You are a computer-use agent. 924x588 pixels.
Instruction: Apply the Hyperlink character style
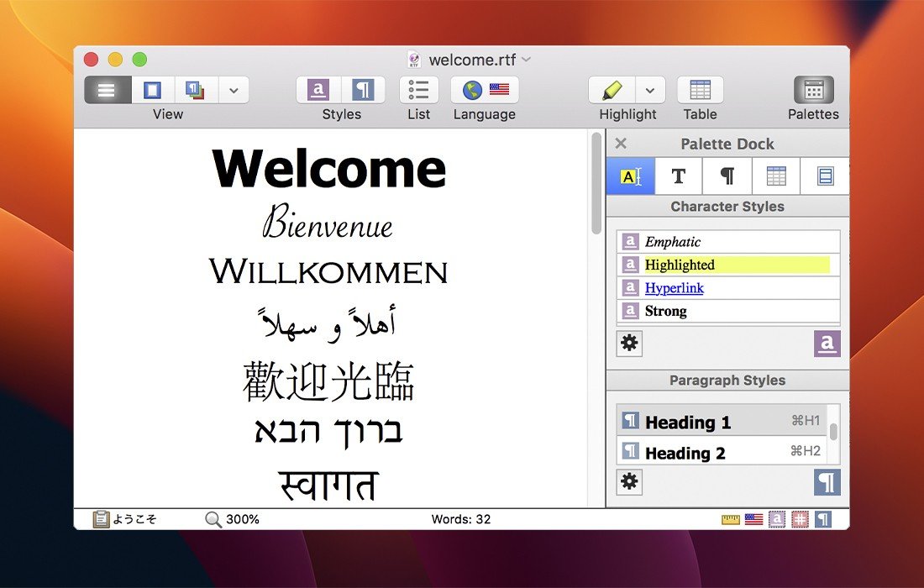pyautogui.click(x=675, y=288)
